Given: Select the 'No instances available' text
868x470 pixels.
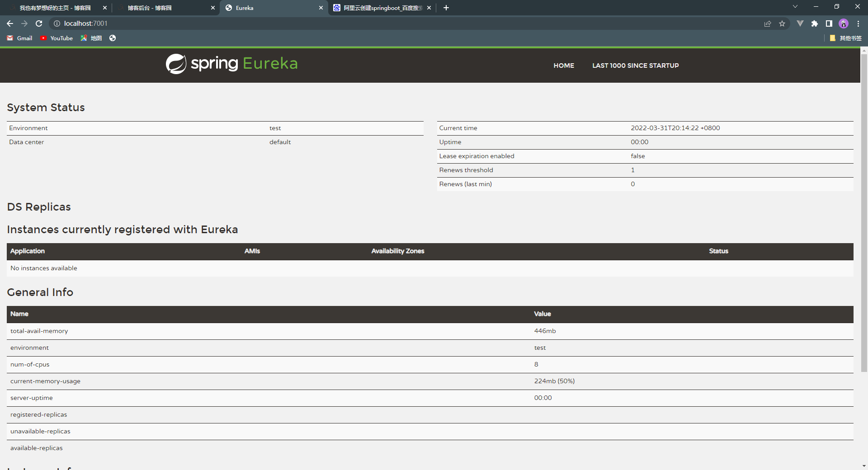Looking at the screenshot, I should pyautogui.click(x=44, y=268).
